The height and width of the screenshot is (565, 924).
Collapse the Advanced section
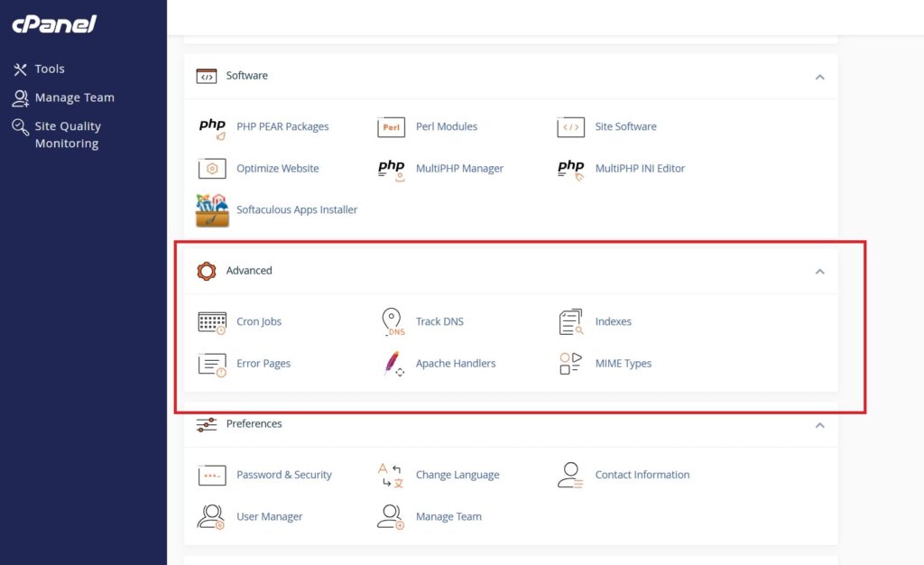(820, 270)
